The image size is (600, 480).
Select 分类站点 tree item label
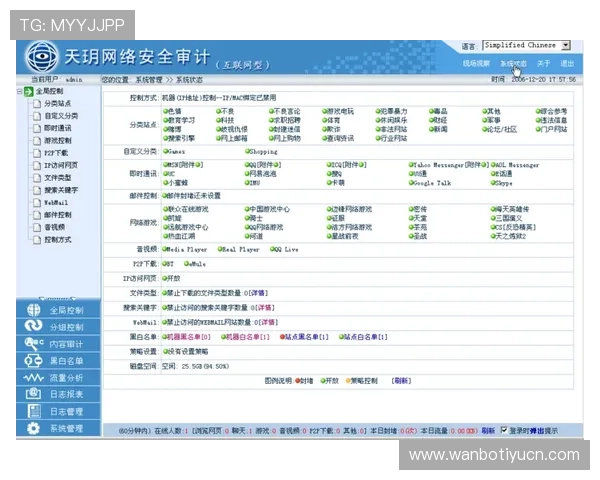58,104
